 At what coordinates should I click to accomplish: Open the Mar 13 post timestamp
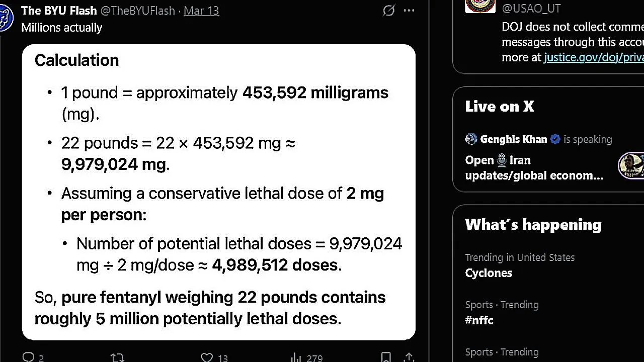(201, 11)
